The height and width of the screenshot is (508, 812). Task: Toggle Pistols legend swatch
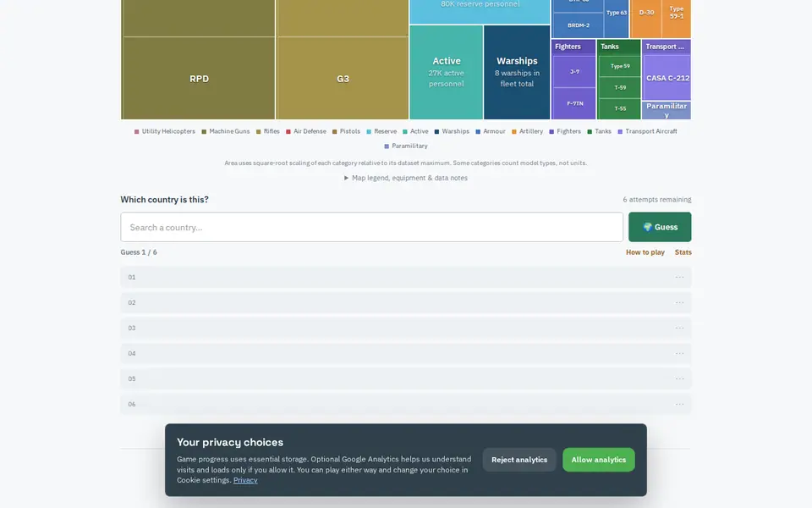click(x=335, y=132)
